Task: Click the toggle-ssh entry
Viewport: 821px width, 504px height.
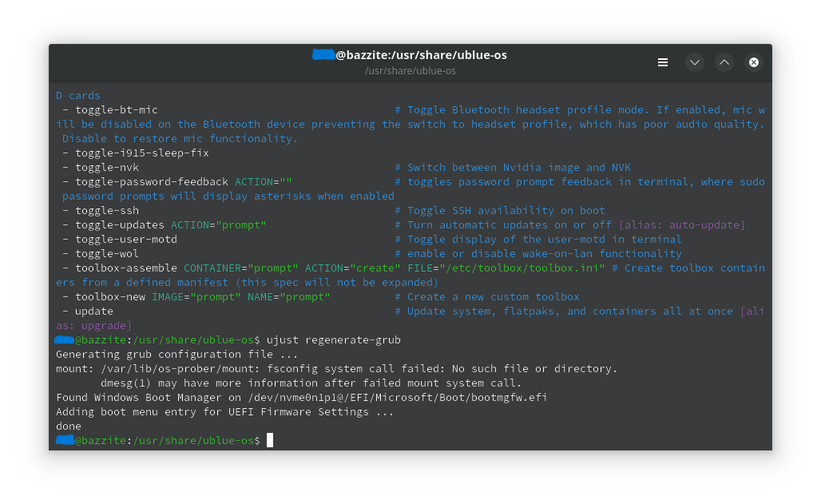Action: (107, 211)
